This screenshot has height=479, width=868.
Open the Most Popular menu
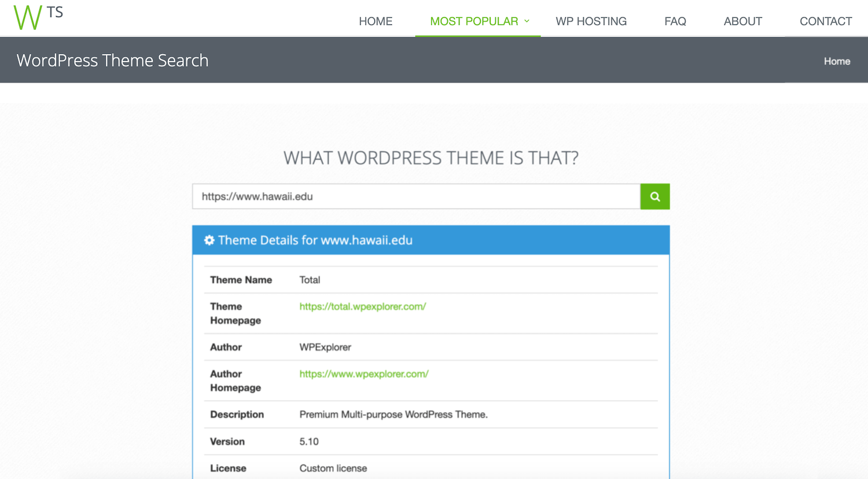click(474, 21)
